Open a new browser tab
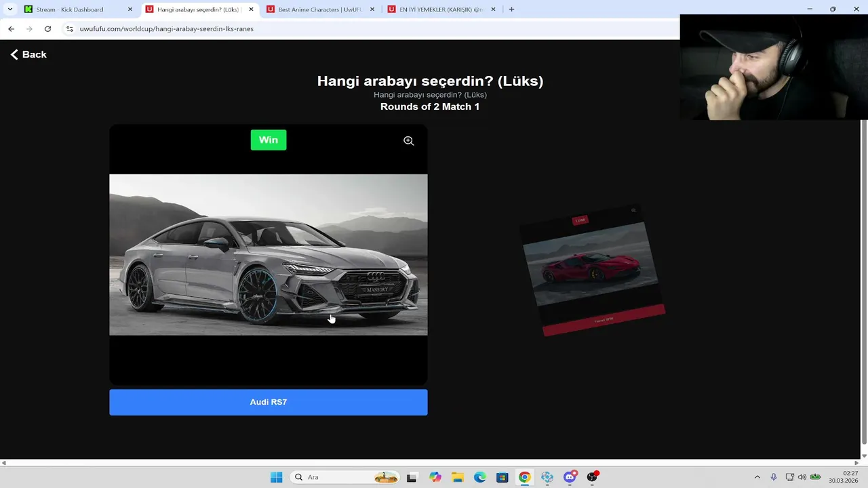868x488 pixels. point(511,9)
